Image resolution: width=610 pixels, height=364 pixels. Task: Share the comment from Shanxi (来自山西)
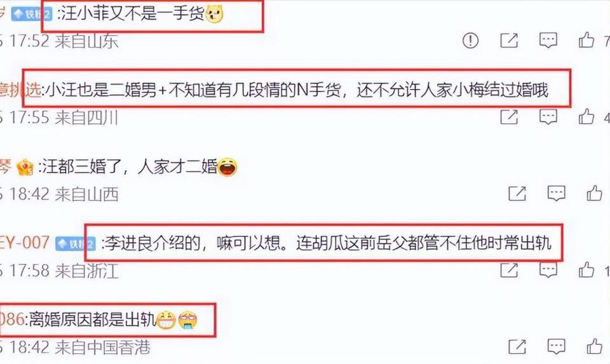[x=517, y=193]
